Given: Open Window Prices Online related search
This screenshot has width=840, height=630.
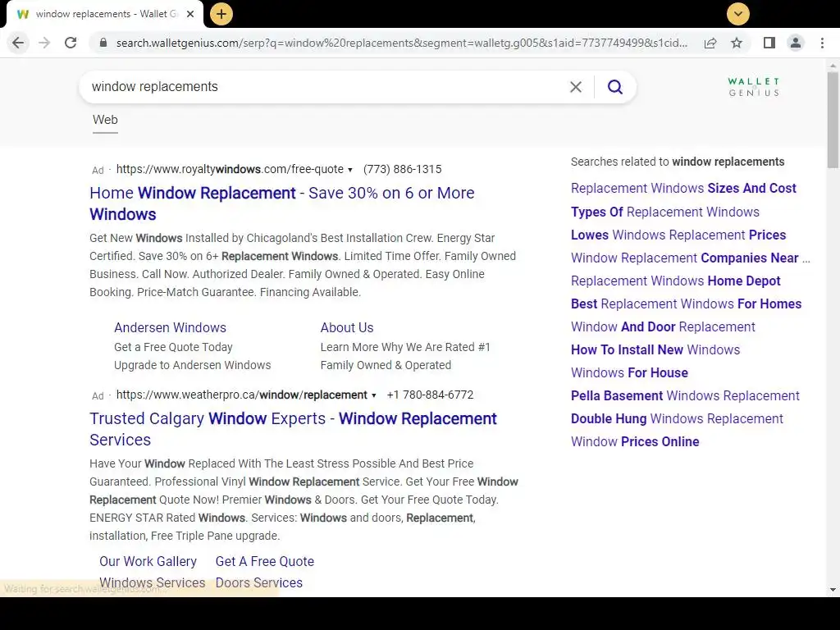Looking at the screenshot, I should pyautogui.click(x=635, y=442).
